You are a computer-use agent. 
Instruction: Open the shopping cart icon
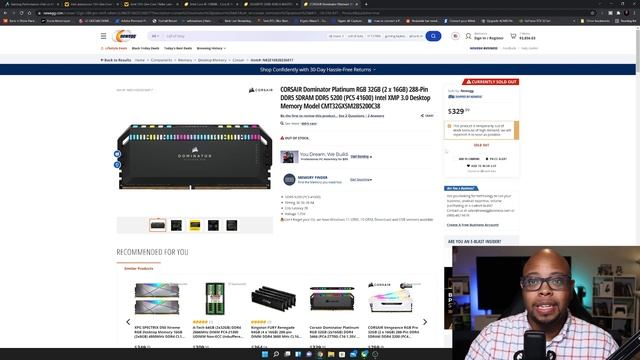513,36
